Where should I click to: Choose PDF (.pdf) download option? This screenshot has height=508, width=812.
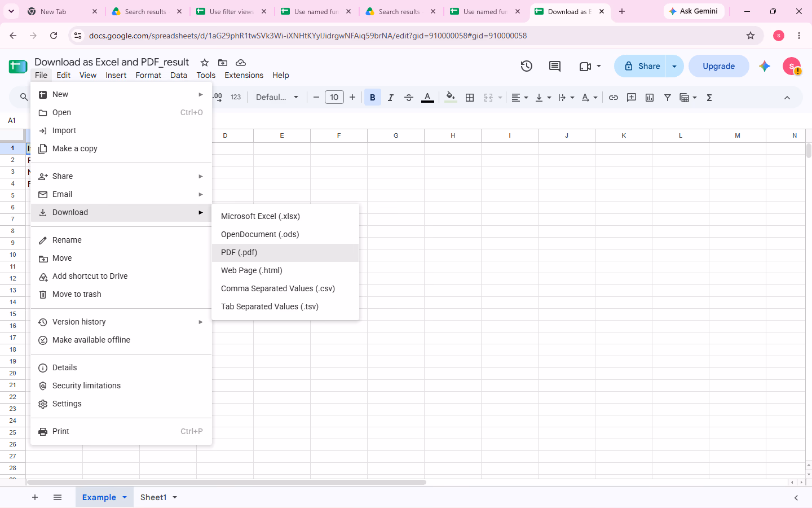click(285, 252)
